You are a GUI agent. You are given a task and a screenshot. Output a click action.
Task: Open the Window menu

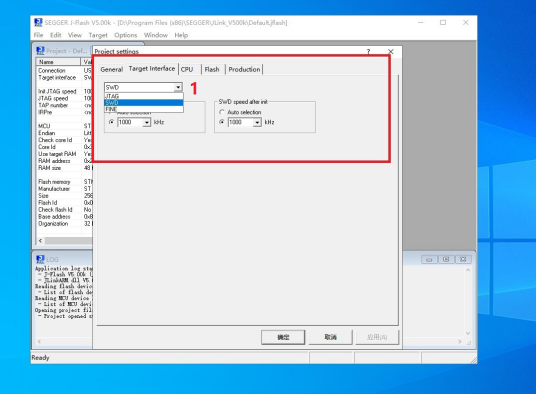[x=156, y=35]
